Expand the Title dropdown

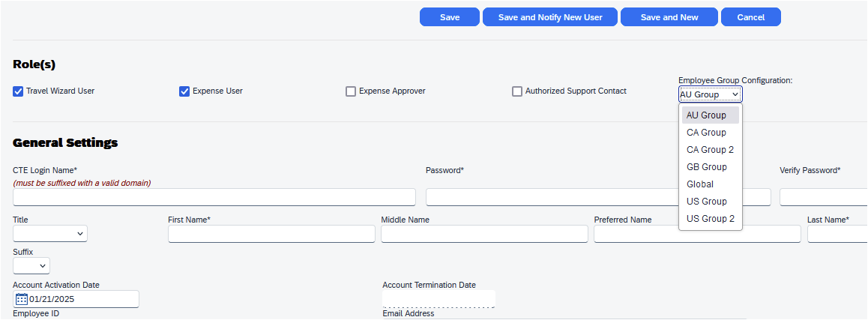coord(50,234)
